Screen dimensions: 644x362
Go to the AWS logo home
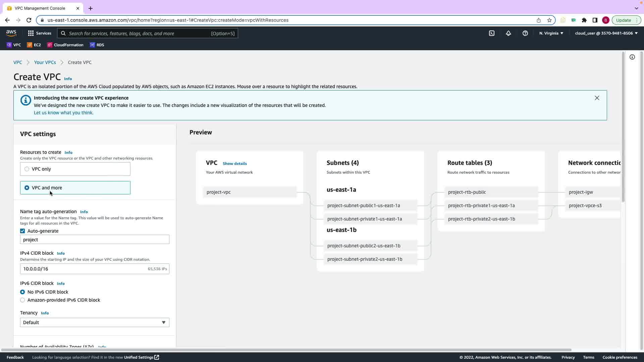pos(11,33)
